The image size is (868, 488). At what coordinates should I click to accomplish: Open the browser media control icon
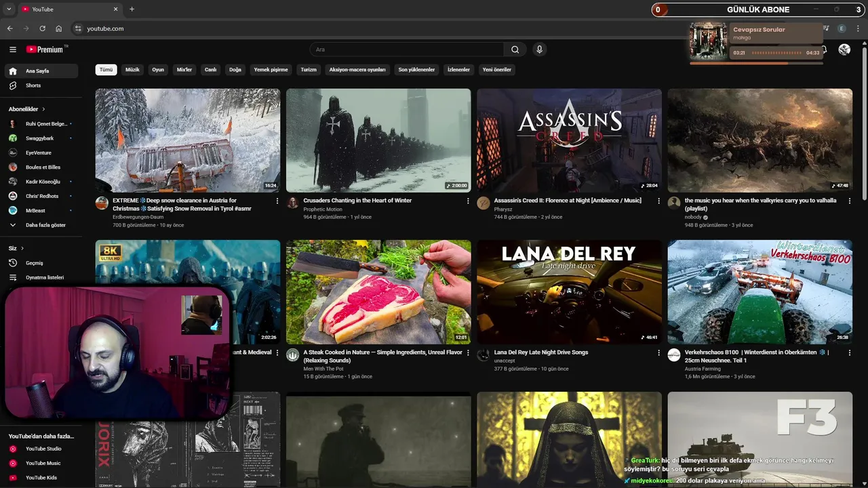(826, 28)
